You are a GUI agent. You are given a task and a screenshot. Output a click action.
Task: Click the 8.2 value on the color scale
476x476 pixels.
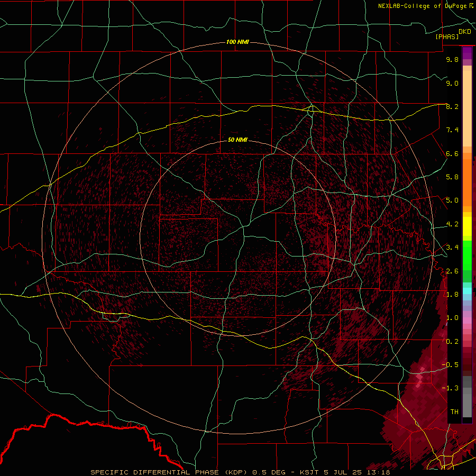click(452, 106)
